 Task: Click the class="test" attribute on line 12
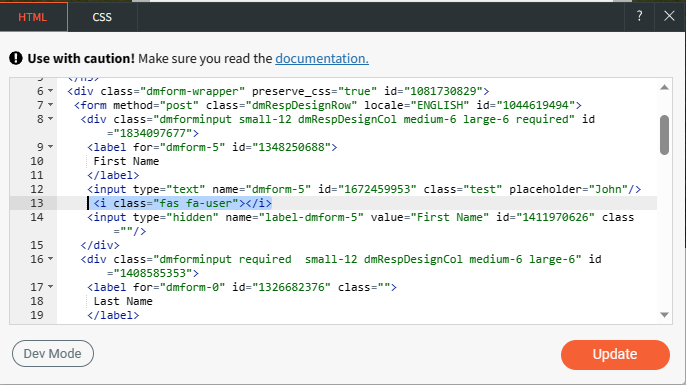[462, 189]
